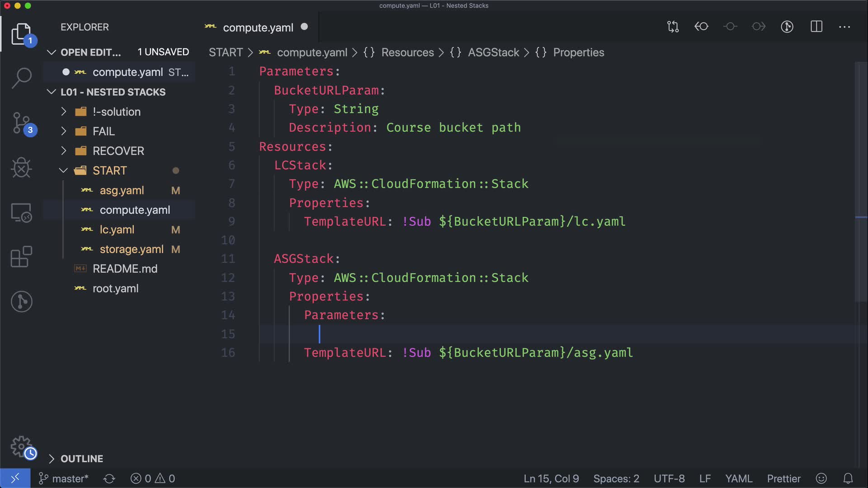
Task: Click the Open Changes compare icon
Action: point(673,27)
